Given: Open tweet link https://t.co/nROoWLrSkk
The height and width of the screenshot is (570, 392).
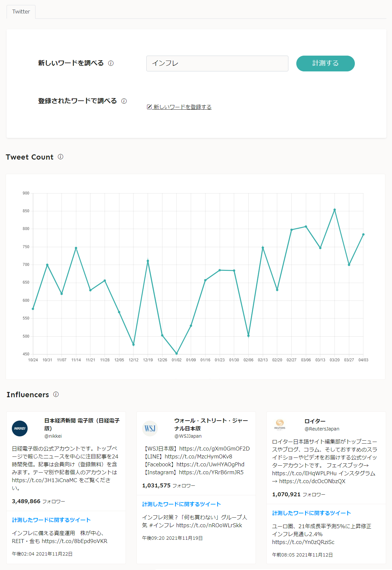Looking at the screenshot, I should (209, 525).
